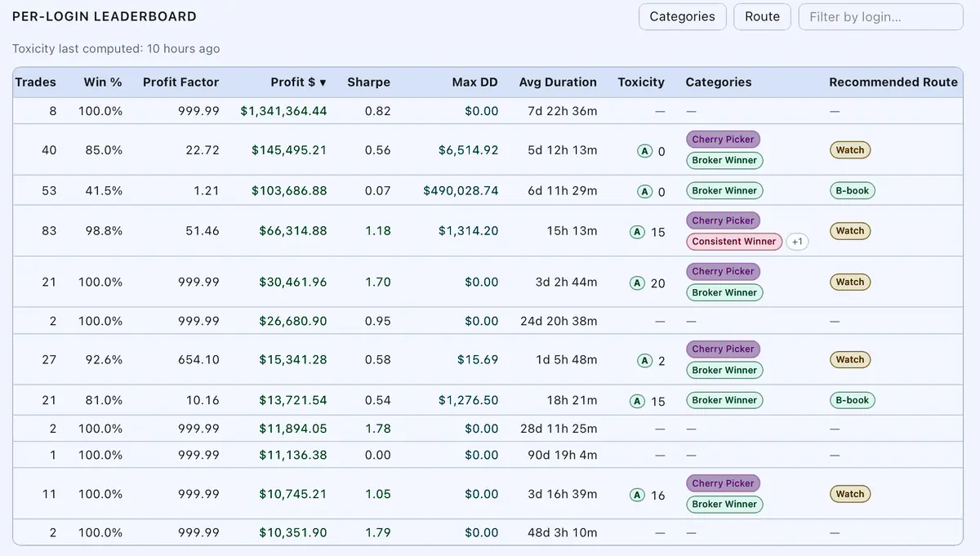The width and height of the screenshot is (980, 556).
Task: Click the 41.5% win rate cell
Action: coord(102,191)
